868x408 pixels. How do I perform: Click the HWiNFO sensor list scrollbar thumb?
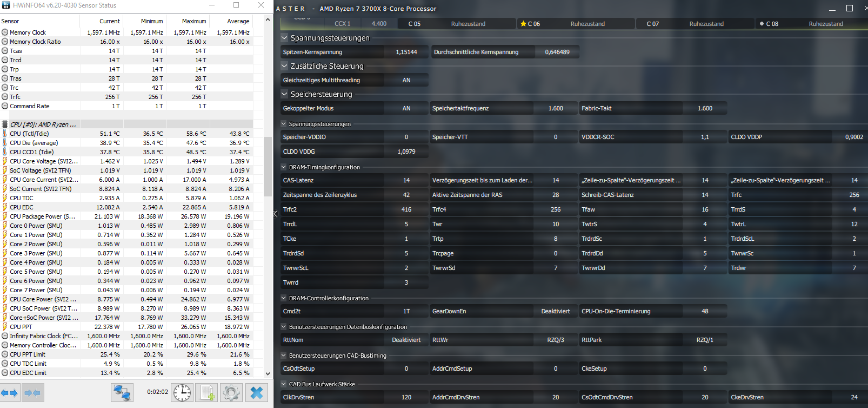click(268, 166)
